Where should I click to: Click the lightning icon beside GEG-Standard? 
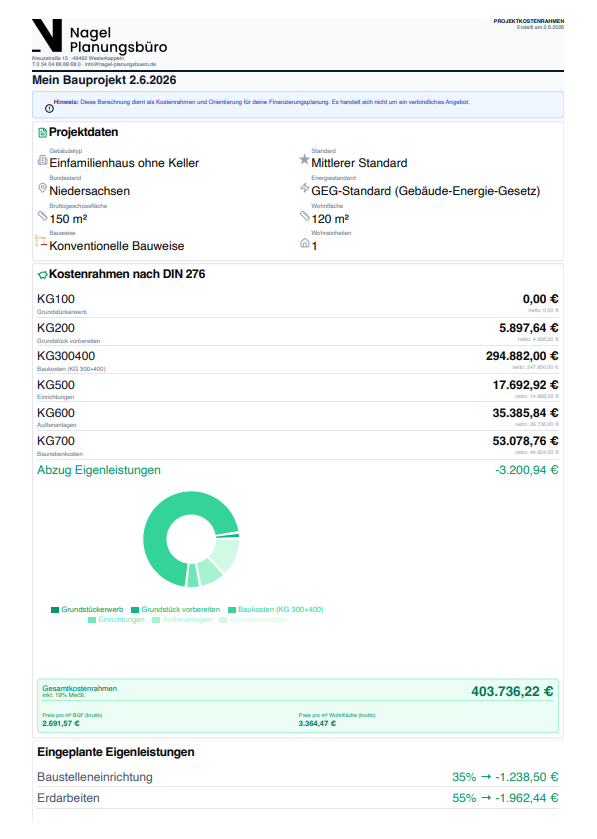tap(304, 187)
